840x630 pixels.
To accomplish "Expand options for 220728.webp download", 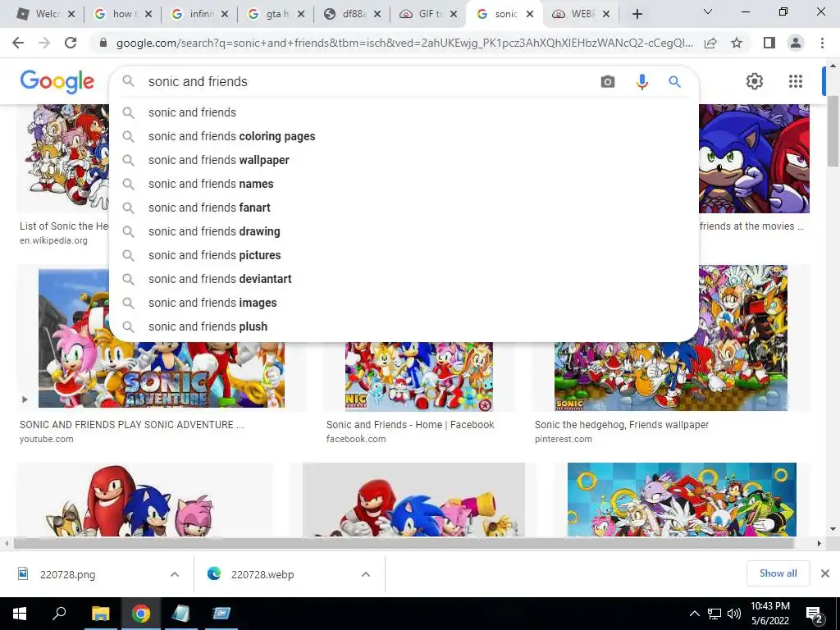I will tap(365, 574).
